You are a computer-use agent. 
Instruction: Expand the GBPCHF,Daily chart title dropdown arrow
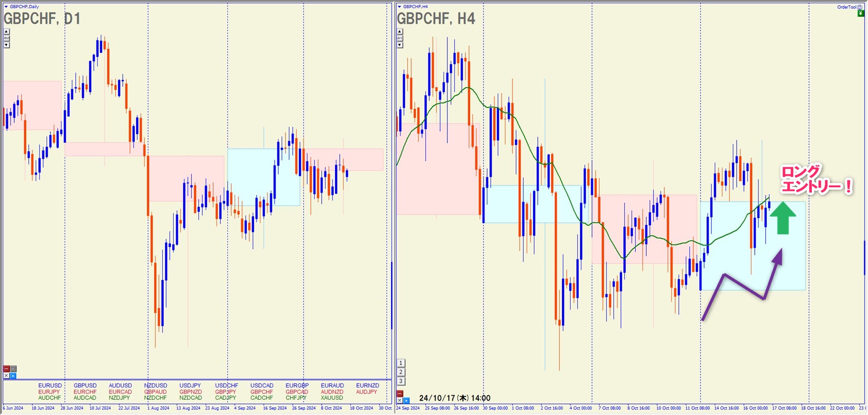point(6,7)
